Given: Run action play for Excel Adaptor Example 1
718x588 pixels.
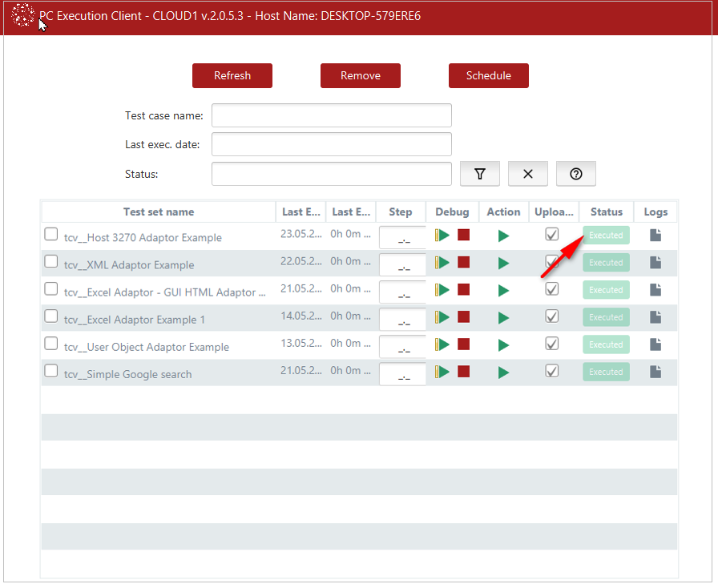Looking at the screenshot, I should point(503,318).
